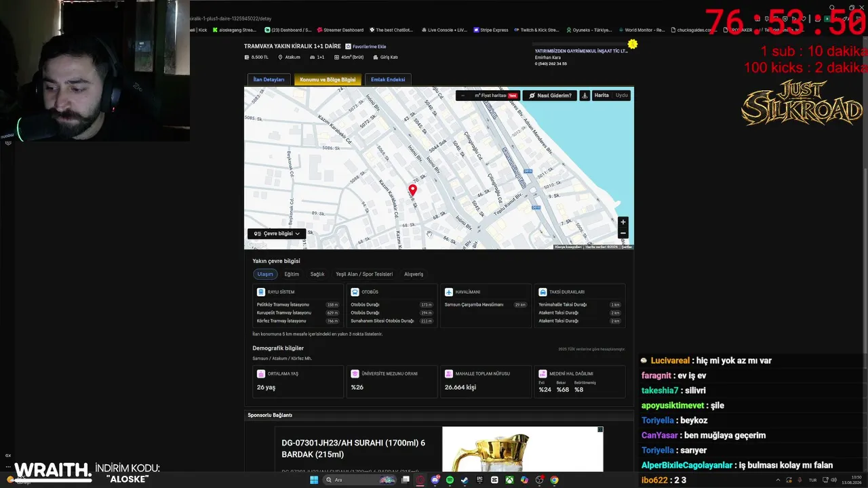This screenshot has width=868, height=488.
Task: Click the Ortalama Yaş icon
Action: pyautogui.click(x=261, y=373)
